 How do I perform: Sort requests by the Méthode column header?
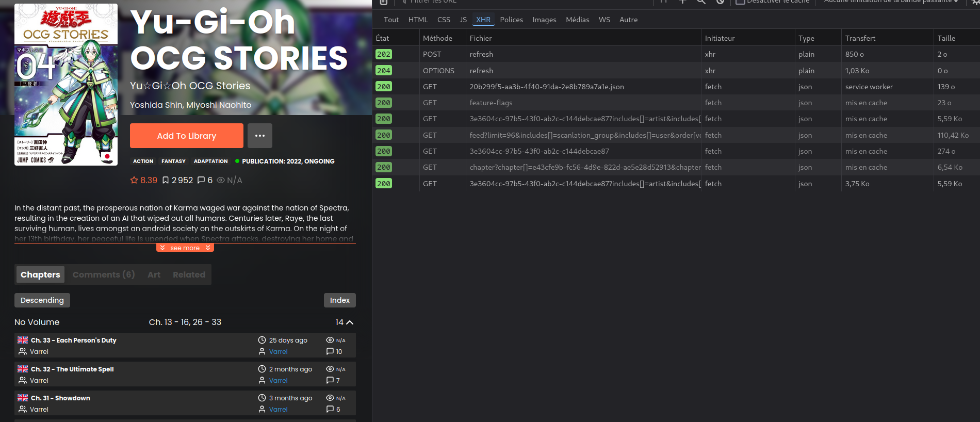443,38
